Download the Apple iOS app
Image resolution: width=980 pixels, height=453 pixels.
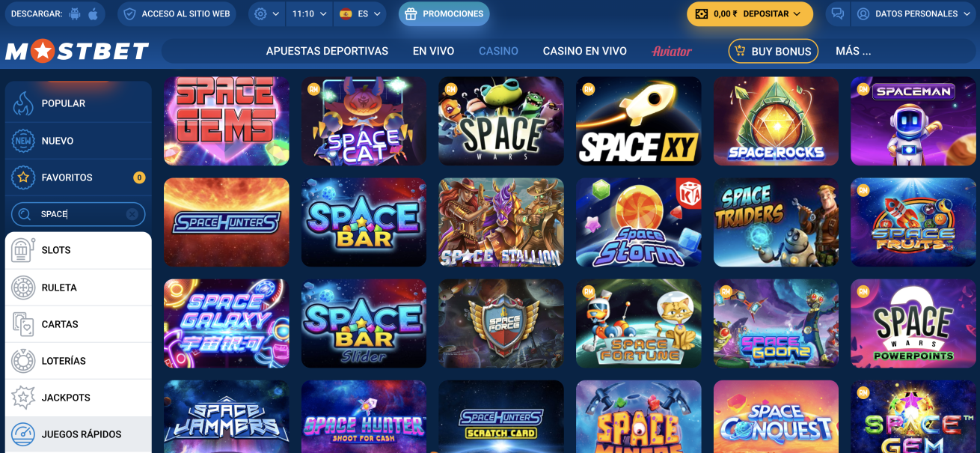(94, 14)
